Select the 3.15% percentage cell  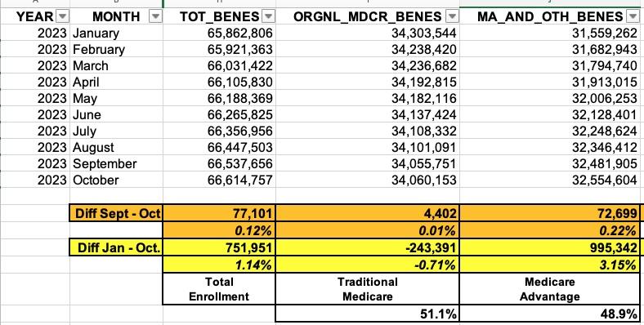pyautogui.click(x=549, y=265)
